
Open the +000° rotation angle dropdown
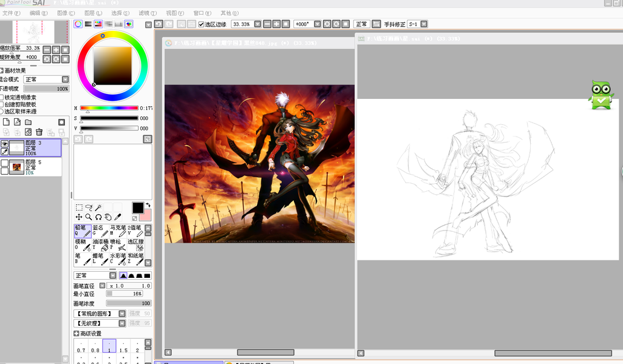318,24
